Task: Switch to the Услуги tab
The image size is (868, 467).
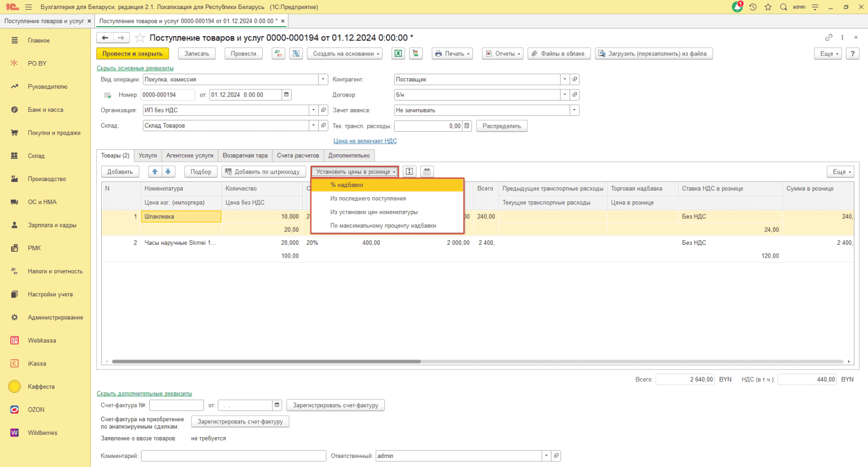Action: point(147,155)
